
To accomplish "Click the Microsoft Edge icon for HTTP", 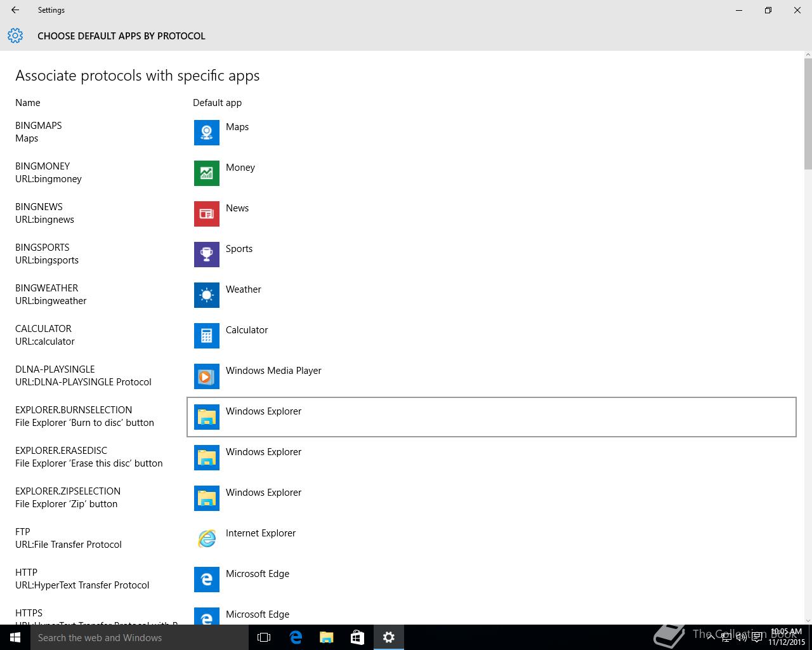I will click(207, 580).
